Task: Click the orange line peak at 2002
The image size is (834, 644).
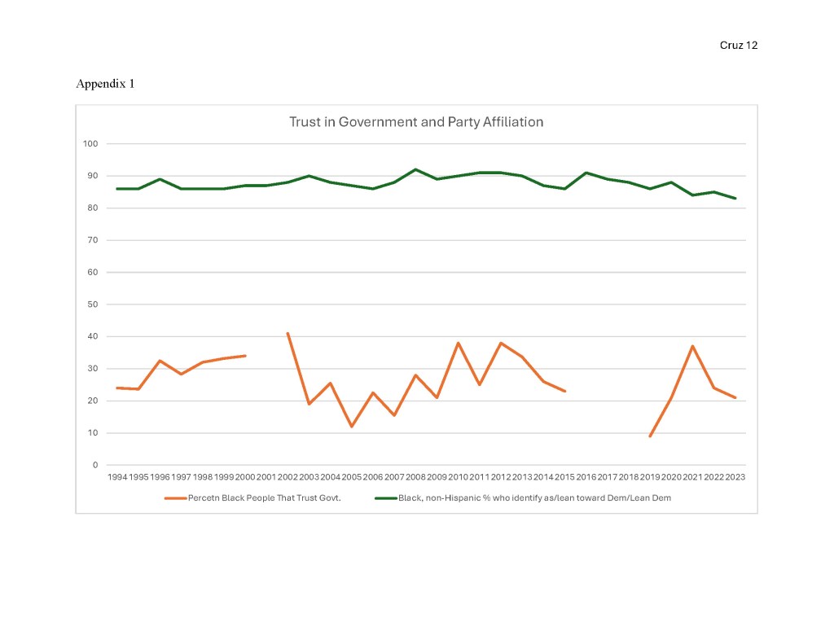Action: [288, 333]
